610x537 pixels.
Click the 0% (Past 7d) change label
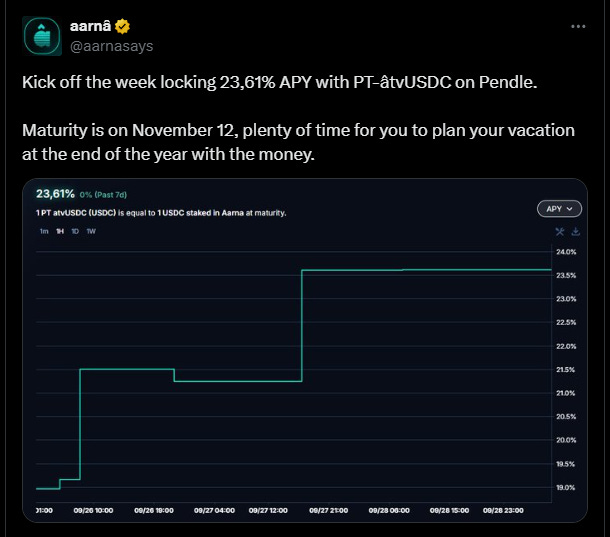click(x=103, y=195)
